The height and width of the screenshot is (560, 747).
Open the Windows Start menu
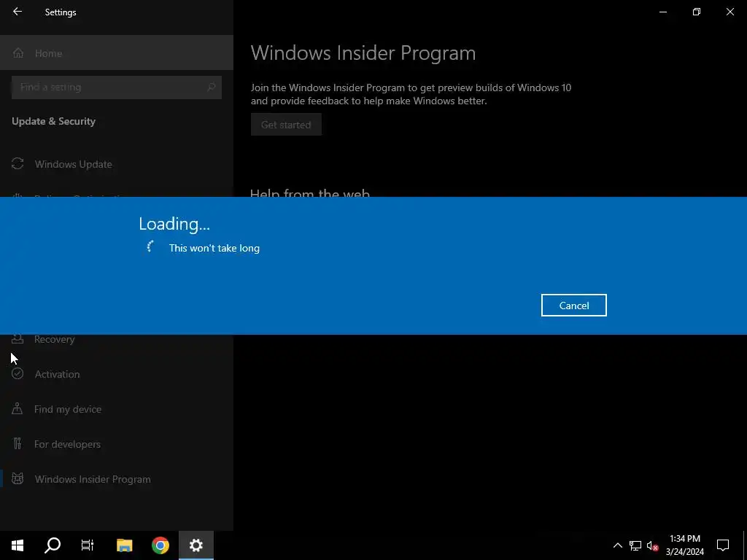(18, 545)
